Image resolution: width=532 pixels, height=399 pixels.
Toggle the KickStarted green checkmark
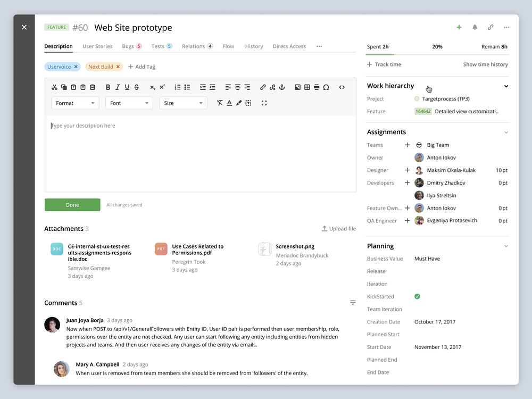coord(417,296)
